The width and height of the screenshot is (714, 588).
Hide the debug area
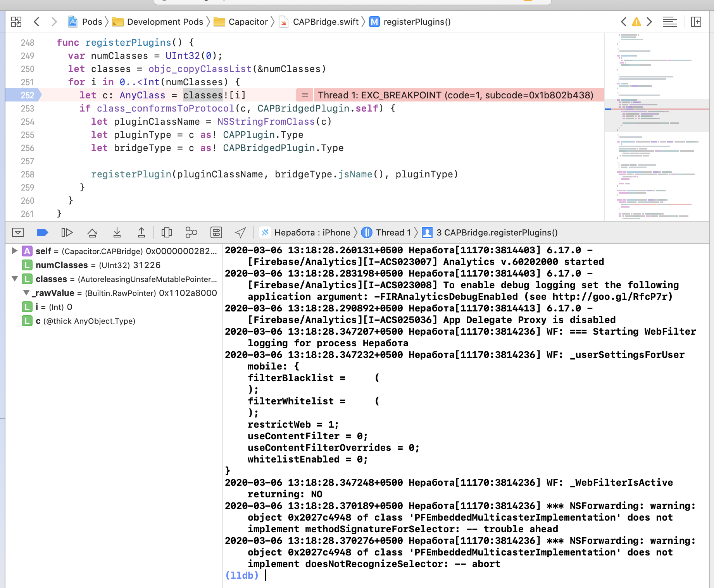coord(17,232)
